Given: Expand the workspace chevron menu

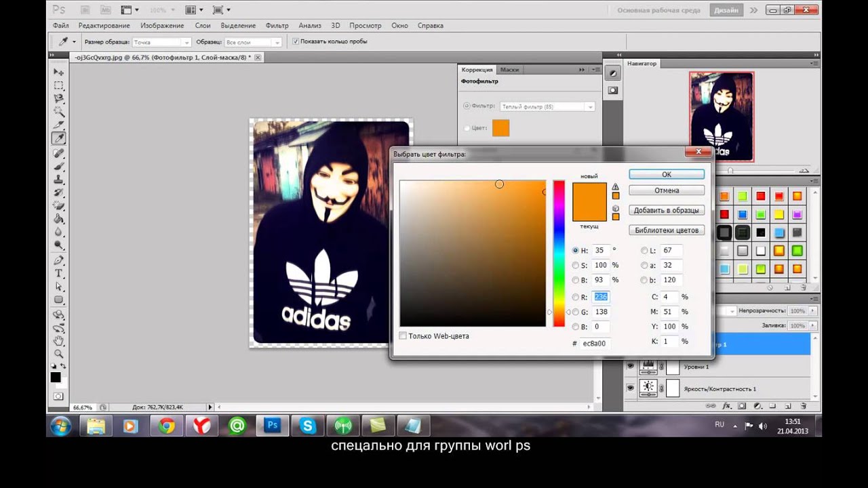Looking at the screenshot, I should (753, 10).
